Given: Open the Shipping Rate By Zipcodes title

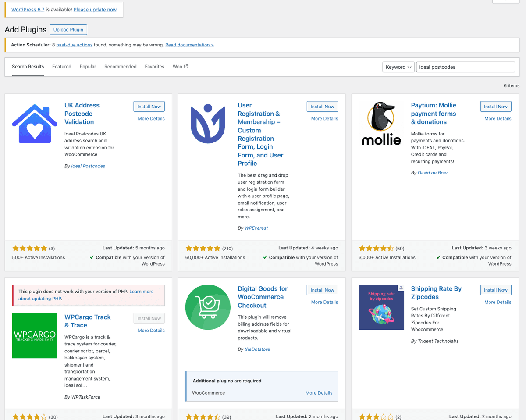Looking at the screenshot, I should (436, 293).
